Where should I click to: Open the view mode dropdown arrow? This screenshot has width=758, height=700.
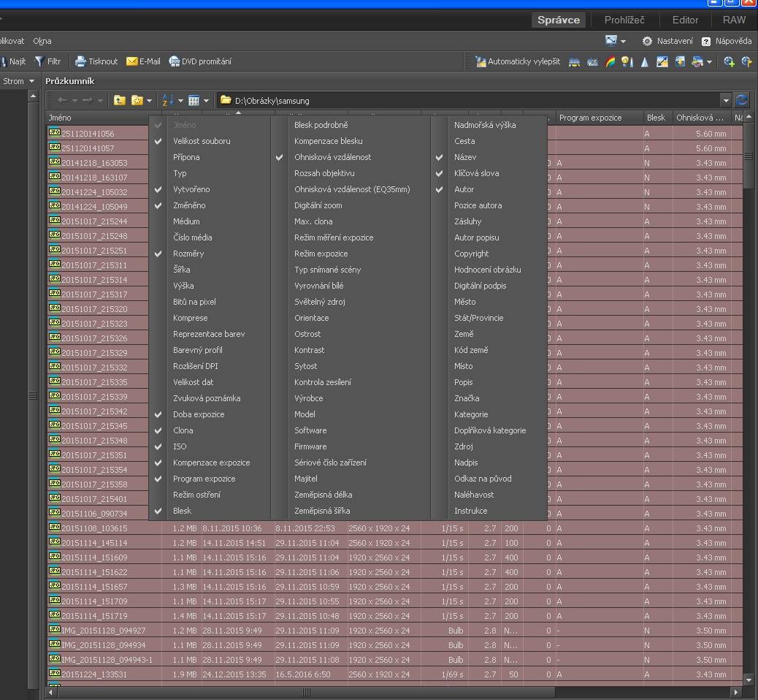click(207, 101)
